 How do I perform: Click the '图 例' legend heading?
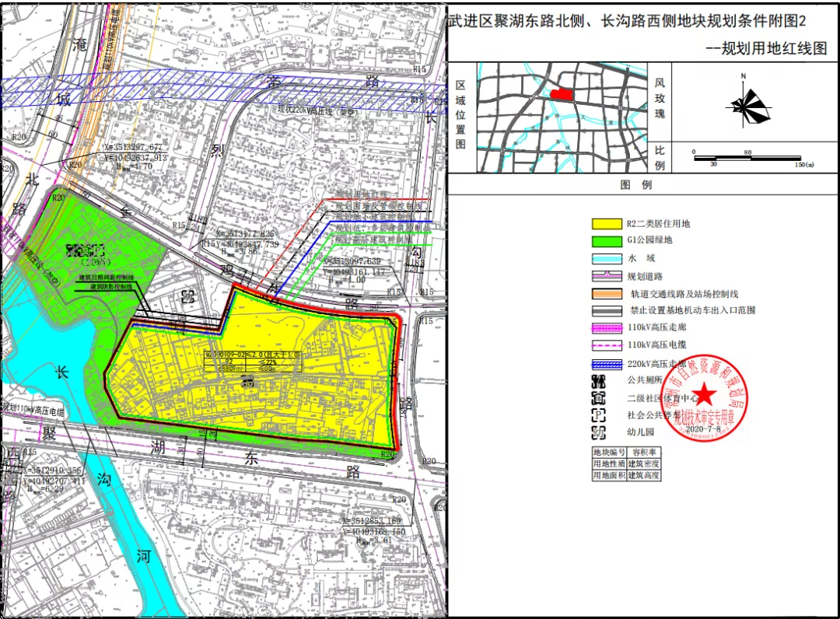[x=636, y=185]
